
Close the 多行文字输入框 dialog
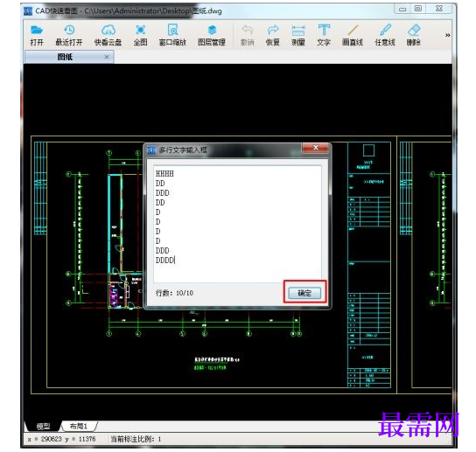(x=315, y=148)
